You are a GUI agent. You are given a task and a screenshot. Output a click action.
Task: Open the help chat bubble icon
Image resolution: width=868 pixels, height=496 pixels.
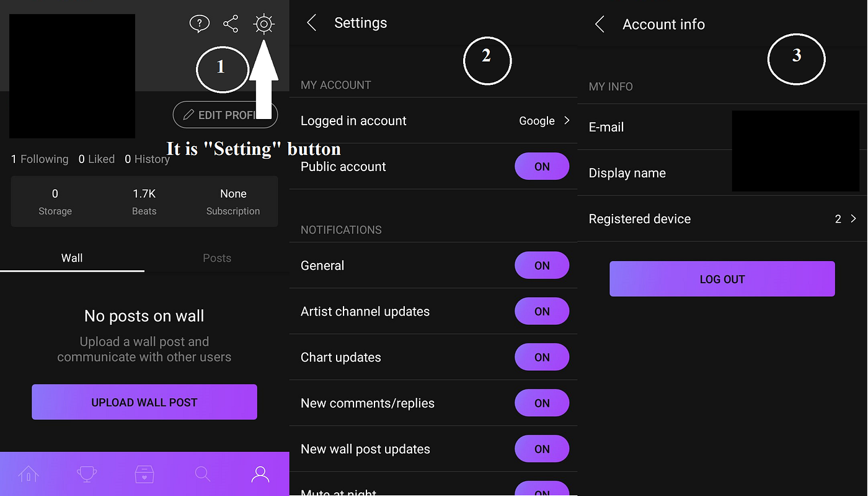point(199,24)
